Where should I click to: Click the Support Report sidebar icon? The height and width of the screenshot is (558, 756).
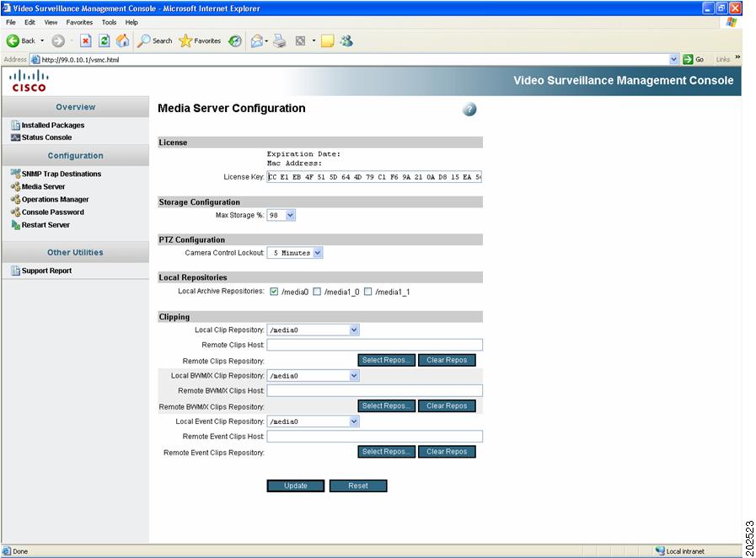click(16, 271)
